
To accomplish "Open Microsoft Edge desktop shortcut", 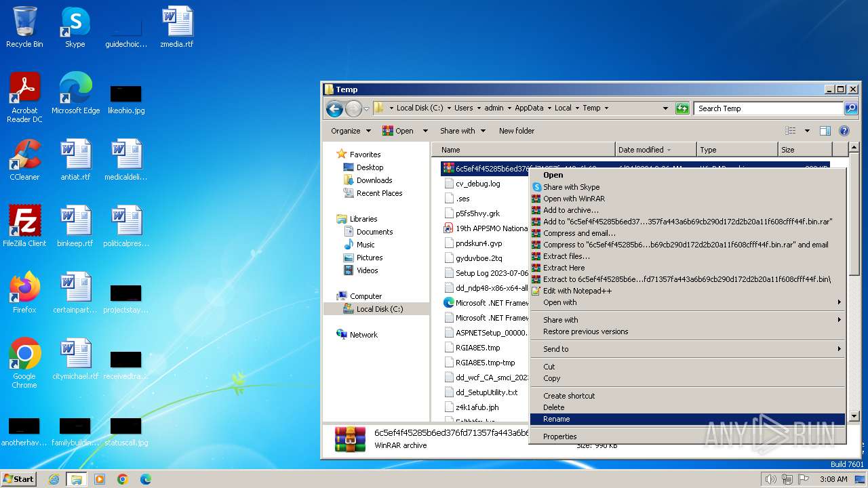I will 75,94.
